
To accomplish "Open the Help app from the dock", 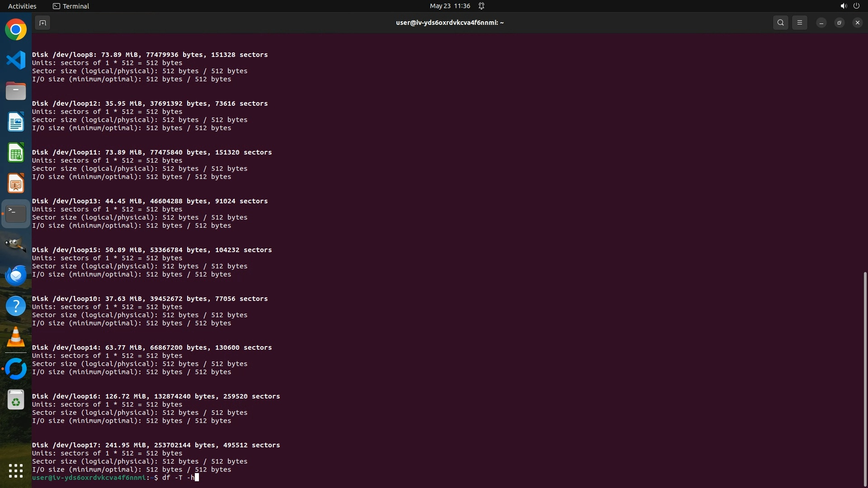I will tap(16, 306).
